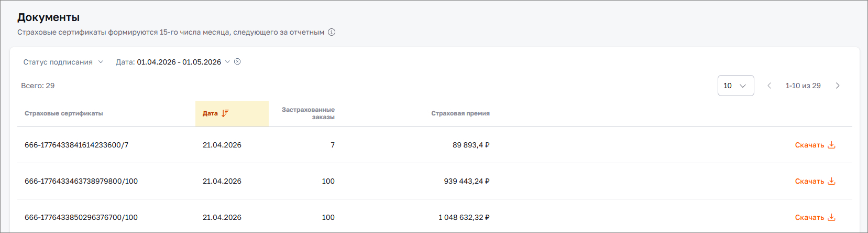The image size is (868, 233).
Task: Go to previous page arrow
Action: 769,86
